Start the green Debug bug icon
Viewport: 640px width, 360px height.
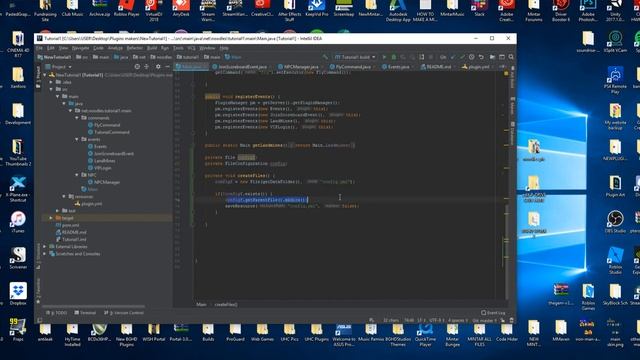tap(394, 57)
